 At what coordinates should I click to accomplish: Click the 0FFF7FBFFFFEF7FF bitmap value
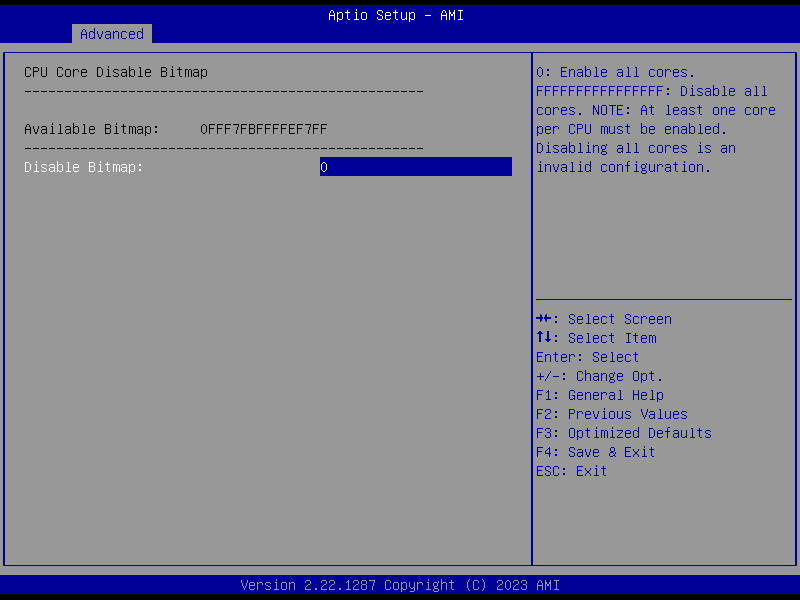pyautogui.click(x=264, y=129)
